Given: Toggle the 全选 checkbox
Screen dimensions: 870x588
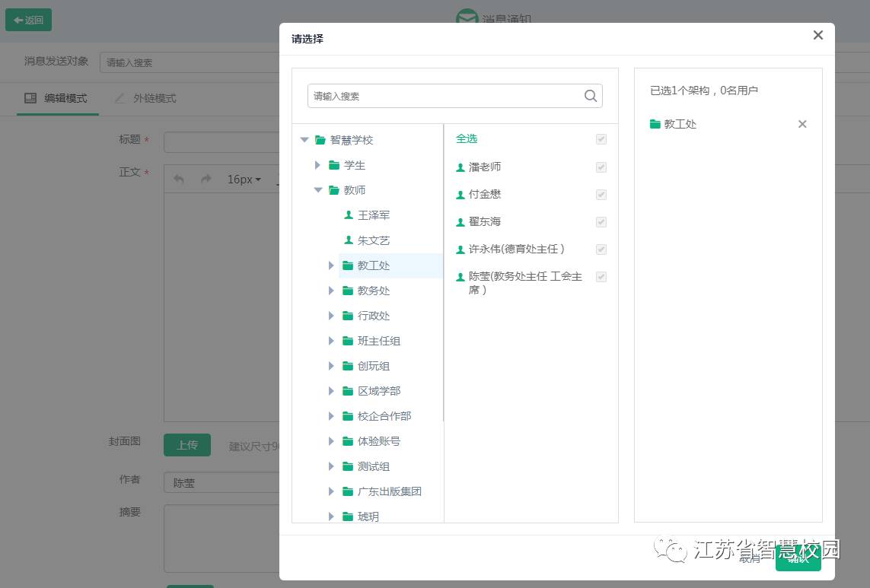Looking at the screenshot, I should pyautogui.click(x=601, y=139).
